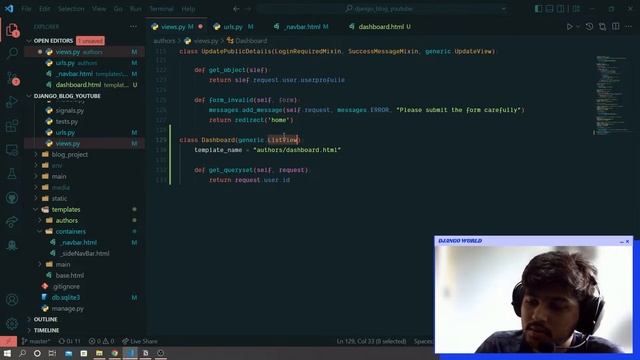Open Windows Start menu
This screenshot has height=360, width=640.
[x=7, y=353]
